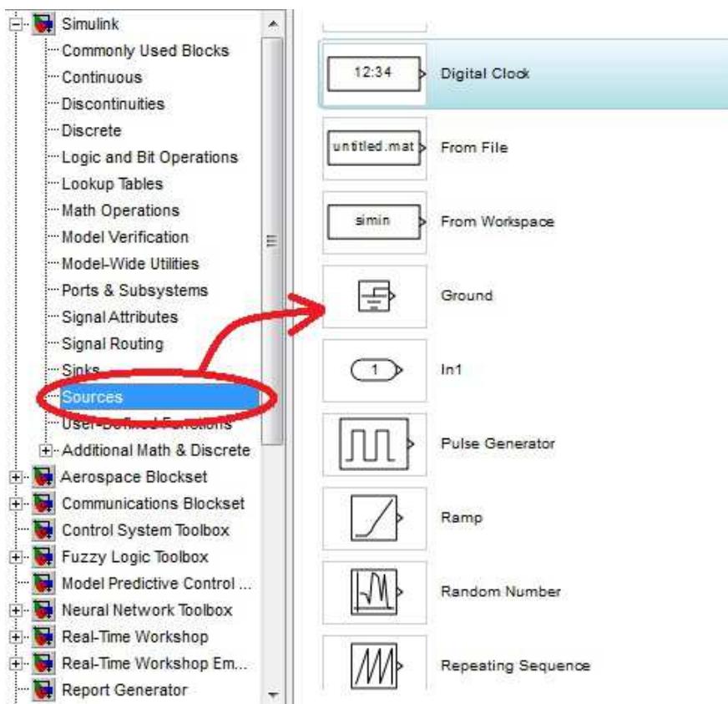Expand the Real-Time Workshop node

(15, 637)
